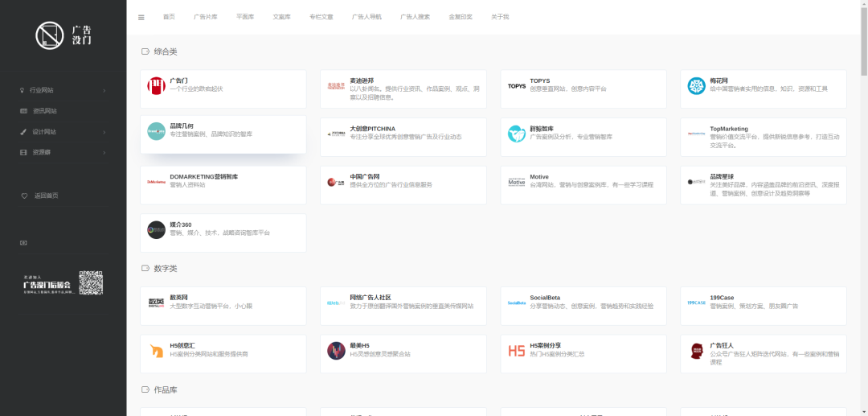This screenshot has width=868, height=416.
Task: Open the 广告狂人 logo icon
Action: tap(696, 351)
